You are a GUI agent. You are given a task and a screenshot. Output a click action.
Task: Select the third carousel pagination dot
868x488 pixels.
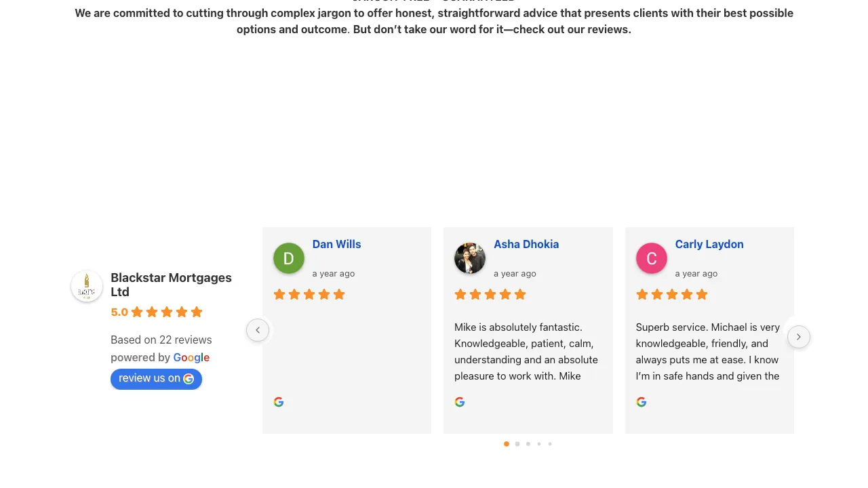(528, 444)
